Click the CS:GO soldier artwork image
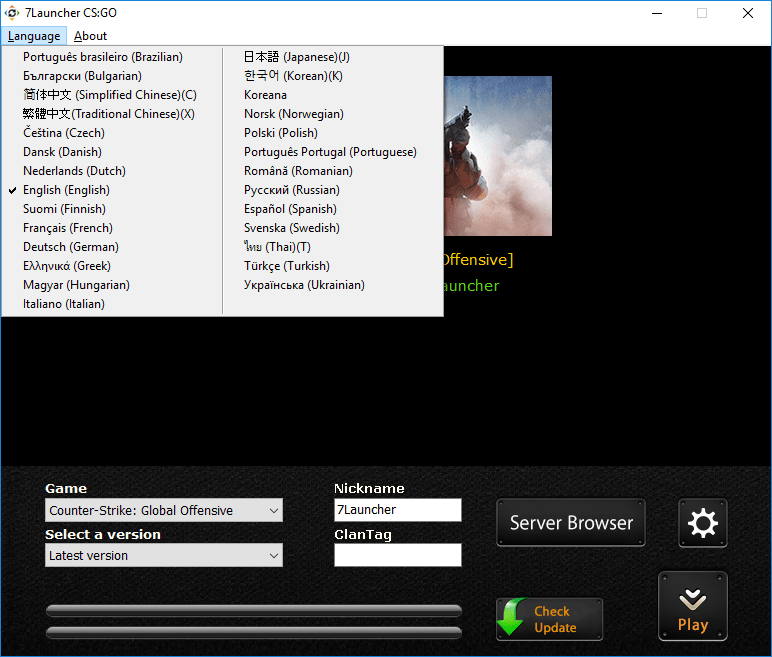Image resolution: width=772 pixels, height=657 pixels. coord(498,156)
